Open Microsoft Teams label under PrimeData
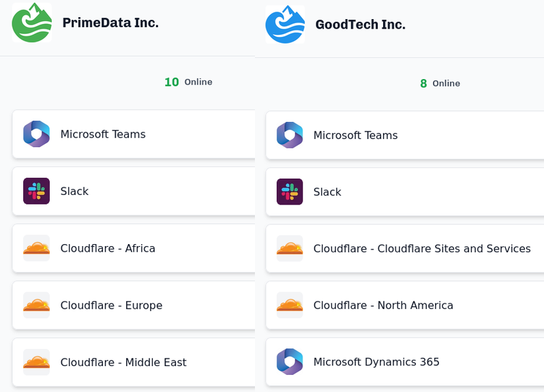 tap(103, 134)
